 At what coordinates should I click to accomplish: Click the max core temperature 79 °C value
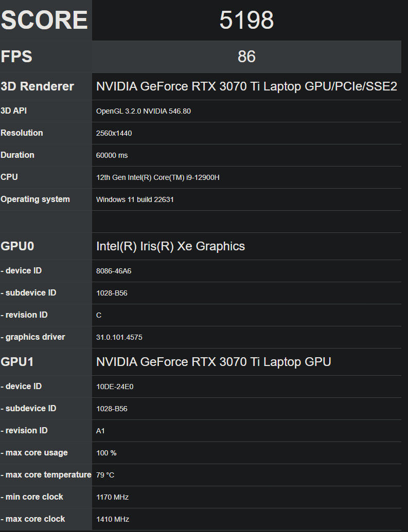click(x=105, y=475)
